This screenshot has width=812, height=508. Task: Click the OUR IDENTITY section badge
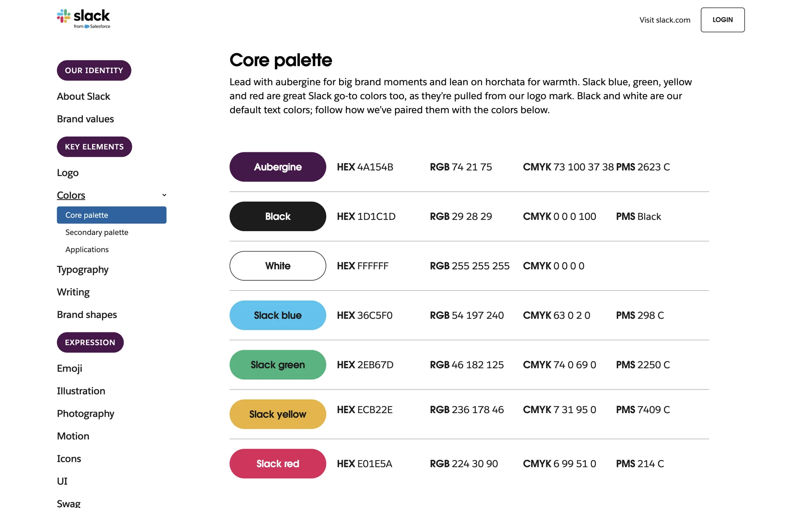(x=94, y=70)
